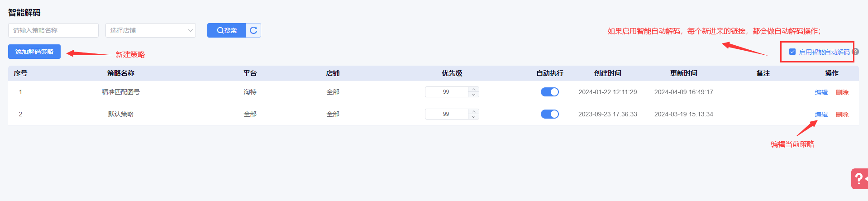Edit the 精准匹配图号 strategy

point(821,92)
